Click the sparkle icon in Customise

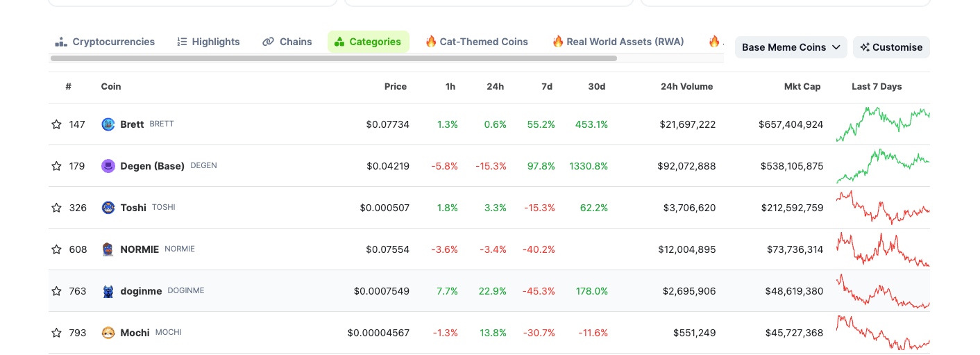(865, 47)
